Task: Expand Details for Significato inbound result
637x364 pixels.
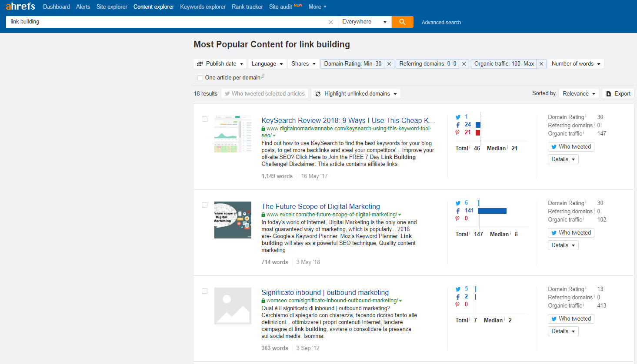Action: coord(563,331)
